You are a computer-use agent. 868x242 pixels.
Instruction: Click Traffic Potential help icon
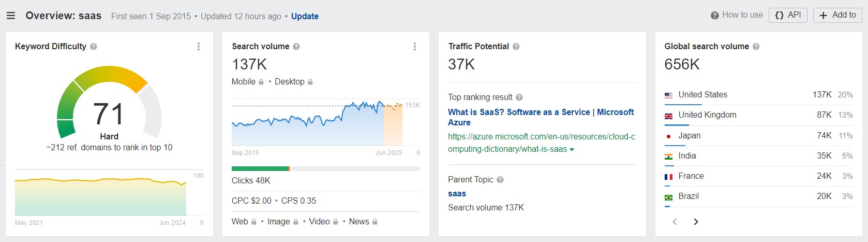click(x=516, y=47)
